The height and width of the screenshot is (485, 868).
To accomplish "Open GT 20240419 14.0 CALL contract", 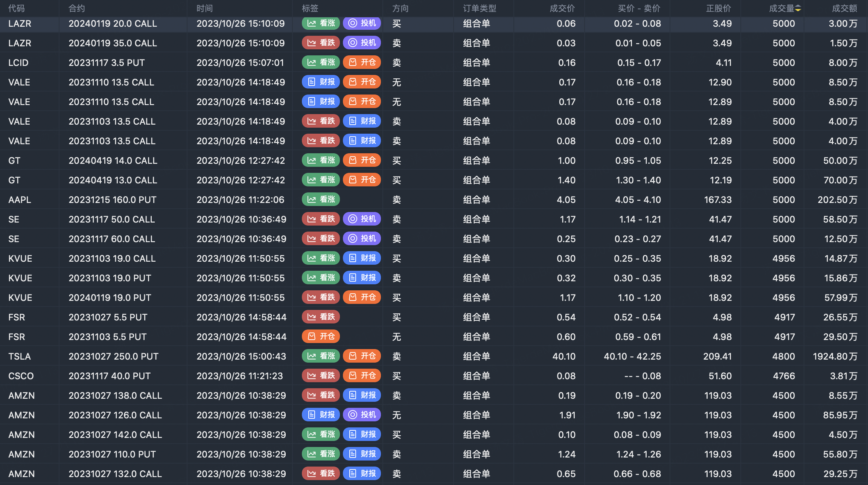I will coord(113,160).
